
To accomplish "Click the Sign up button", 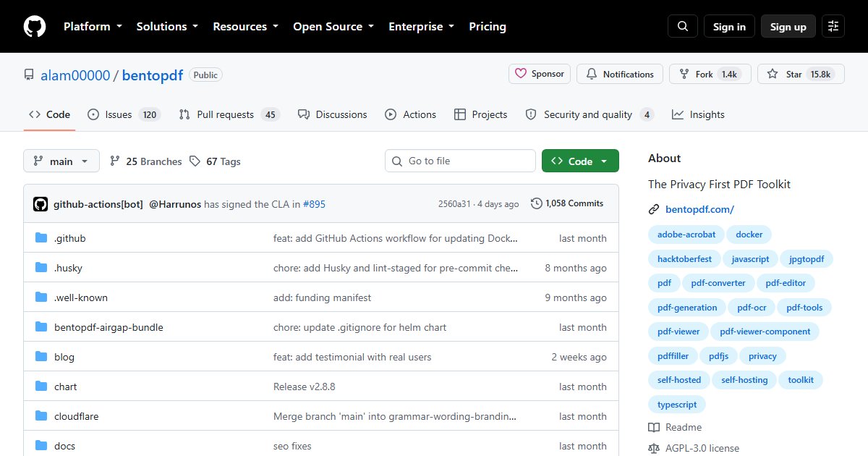I will [x=788, y=26].
